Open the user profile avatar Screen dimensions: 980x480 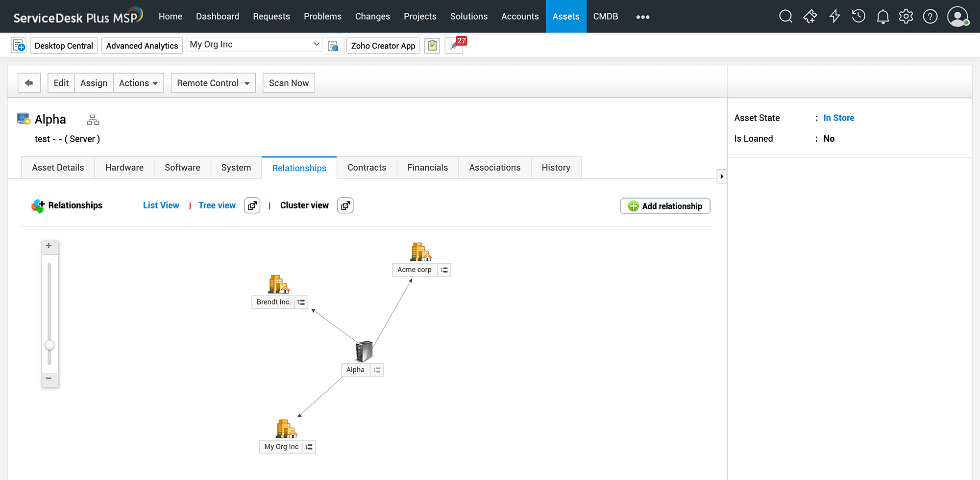[x=958, y=16]
